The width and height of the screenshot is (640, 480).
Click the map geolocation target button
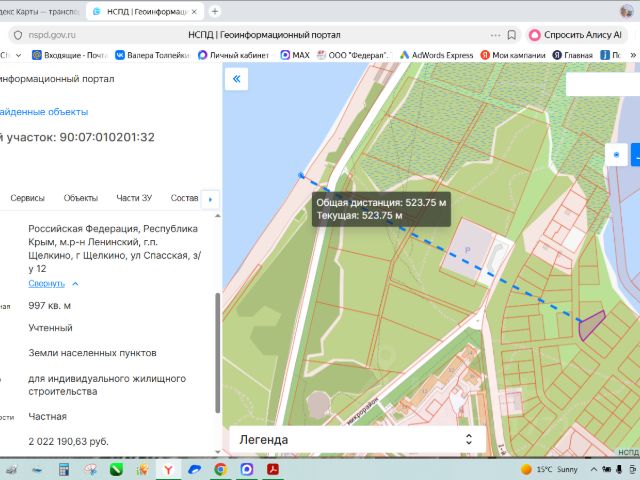tap(616, 155)
